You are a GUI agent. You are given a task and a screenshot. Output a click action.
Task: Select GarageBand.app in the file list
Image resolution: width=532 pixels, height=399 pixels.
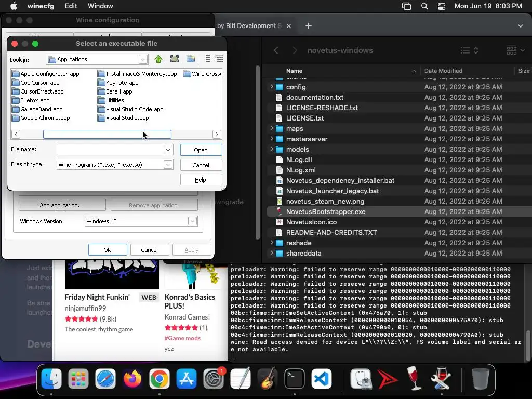coord(37,109)
